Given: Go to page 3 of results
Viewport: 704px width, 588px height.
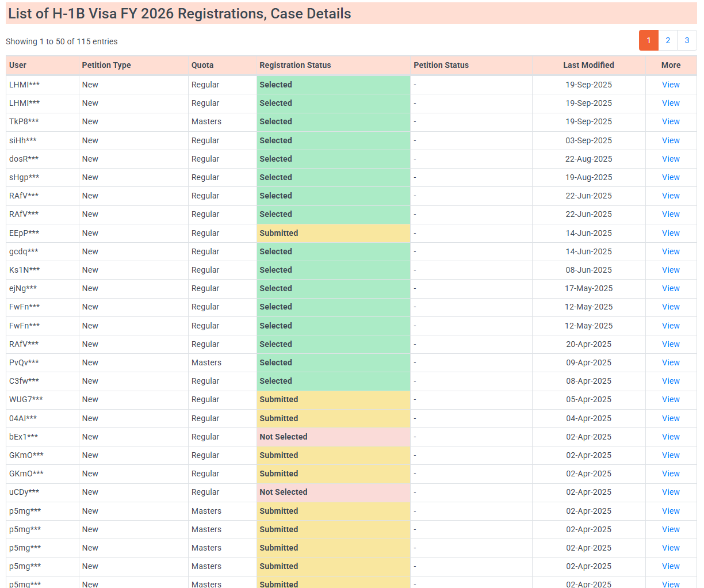Looking at the screenshot, I should click(x=687, y=40).
